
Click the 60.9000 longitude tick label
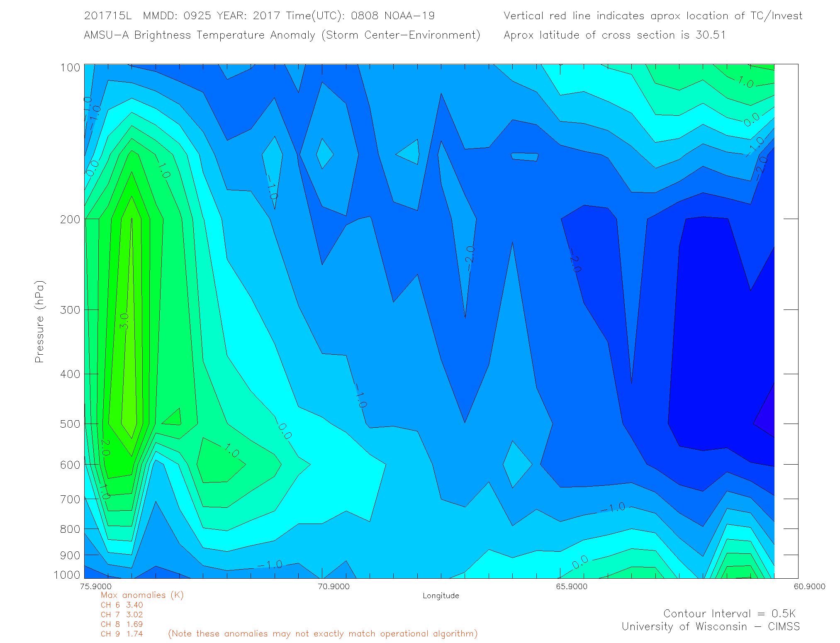tap(809, 586)
